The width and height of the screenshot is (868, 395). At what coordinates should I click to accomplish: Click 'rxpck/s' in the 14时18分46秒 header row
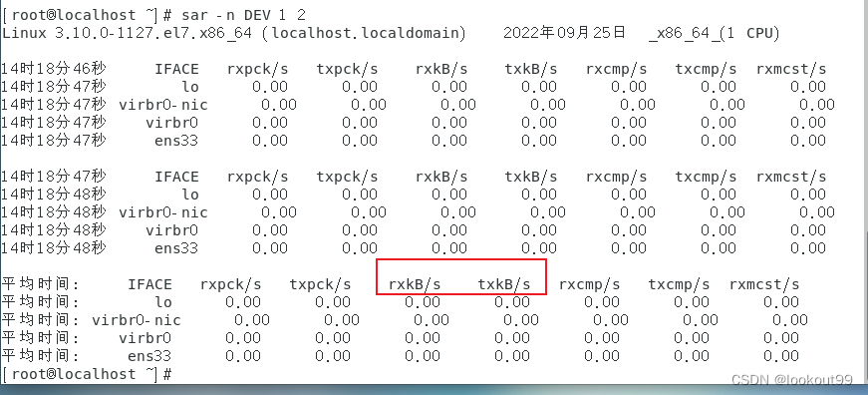(x=257, y=70)
